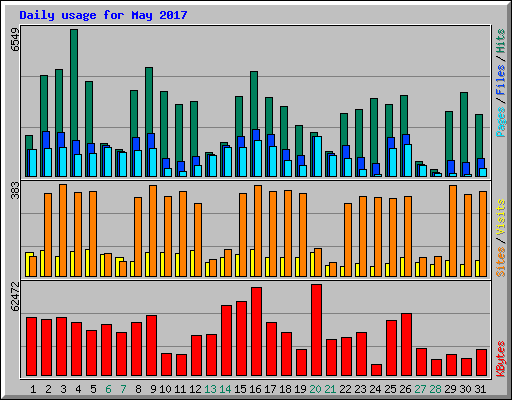Click the day 31 axis label
The image size is (512, 400).
(x=480, y=389)
